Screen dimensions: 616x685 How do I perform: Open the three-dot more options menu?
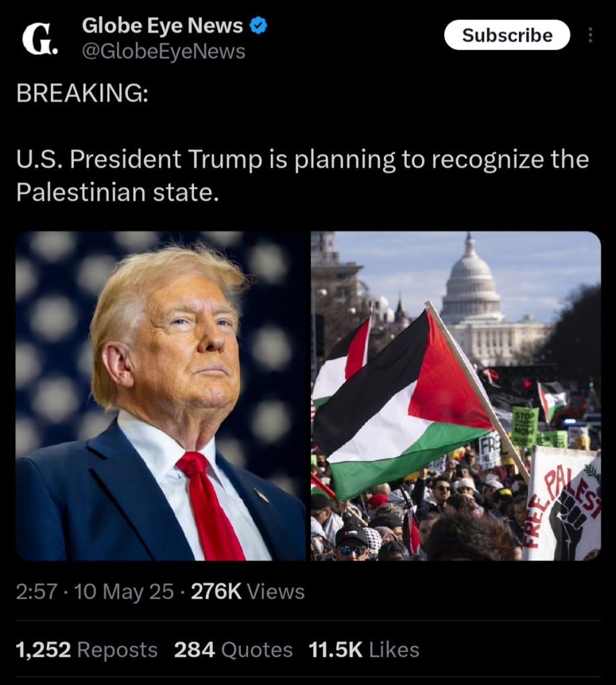(590, 35)
